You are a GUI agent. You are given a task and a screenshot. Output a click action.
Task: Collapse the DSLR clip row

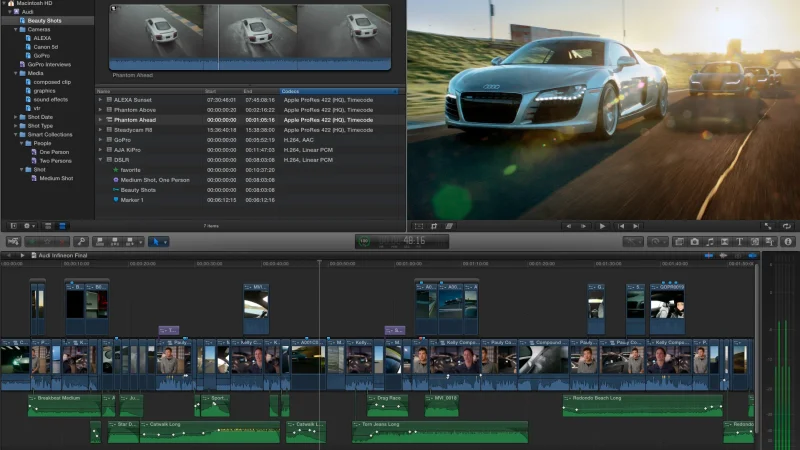(x=101, y=160)
